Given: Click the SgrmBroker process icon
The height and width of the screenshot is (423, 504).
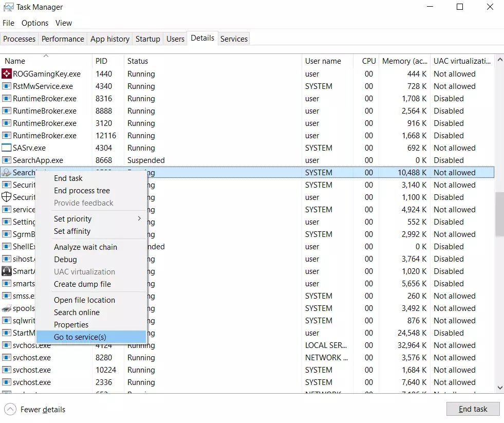Looking at the screenshot, I should (7, 234).
